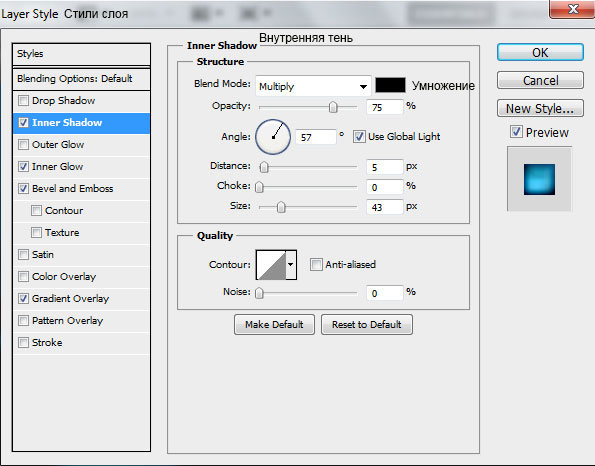Uncheck the Inner Shadow checkbox
Screen dimensions: 595x466
tap(24, 123)
